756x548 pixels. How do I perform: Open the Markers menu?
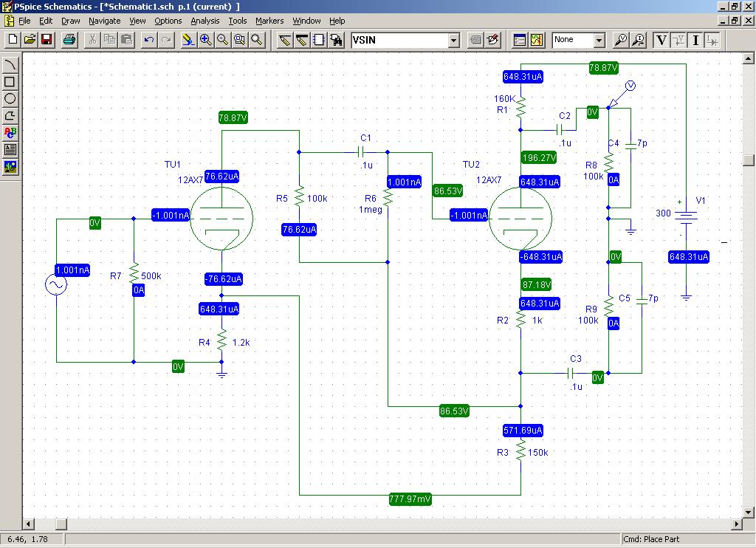tap(269, 21)
